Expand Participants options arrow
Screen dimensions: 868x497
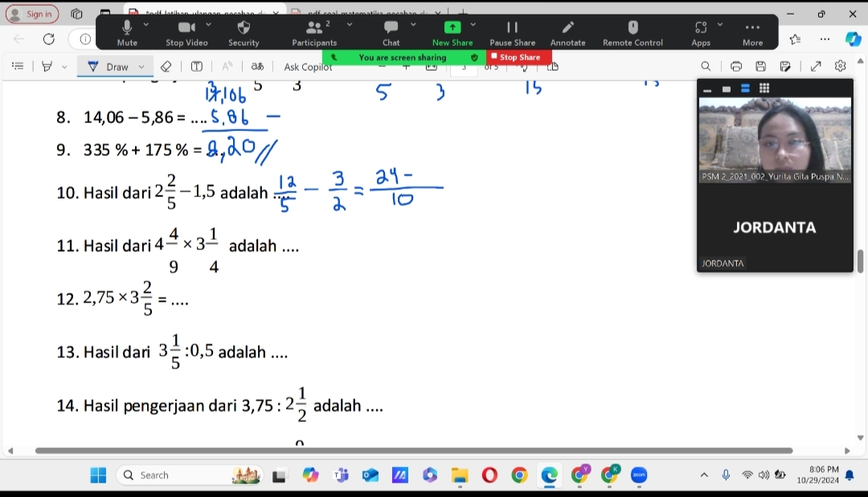pyautogui.click(x=350, y=25)
